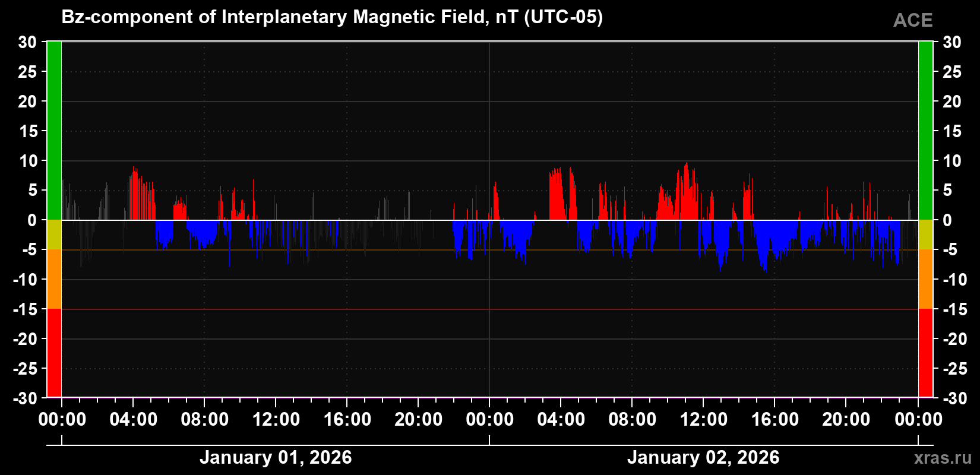Click the red band on the left scale

pos(54,353)
